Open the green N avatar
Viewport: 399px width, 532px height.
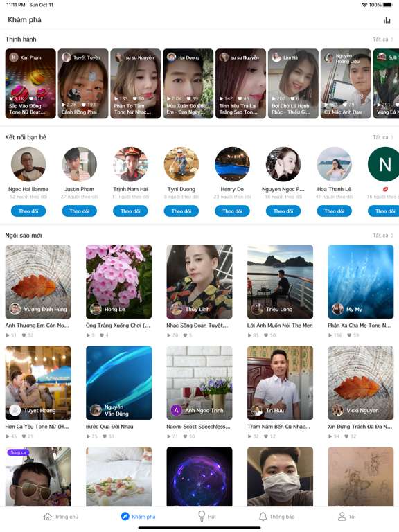click(x=384, y=164)
